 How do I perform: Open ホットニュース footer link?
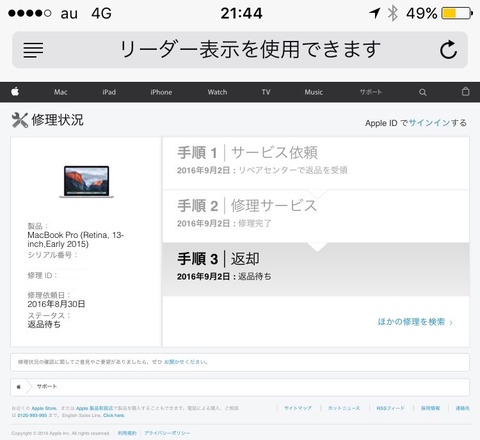click(x=344, y=408)
